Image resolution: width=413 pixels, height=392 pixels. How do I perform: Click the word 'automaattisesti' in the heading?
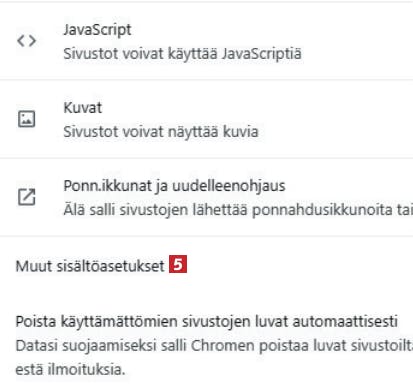click(x=345, y=322)
